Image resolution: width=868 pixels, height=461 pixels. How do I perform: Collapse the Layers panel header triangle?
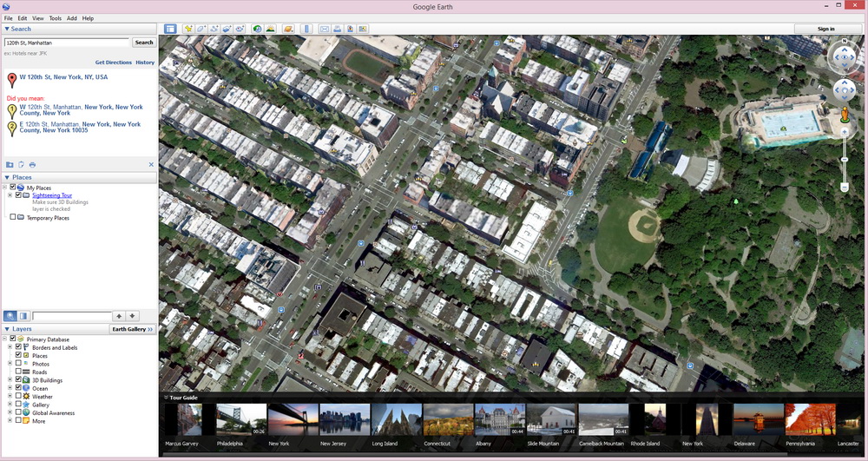[7, 329]
